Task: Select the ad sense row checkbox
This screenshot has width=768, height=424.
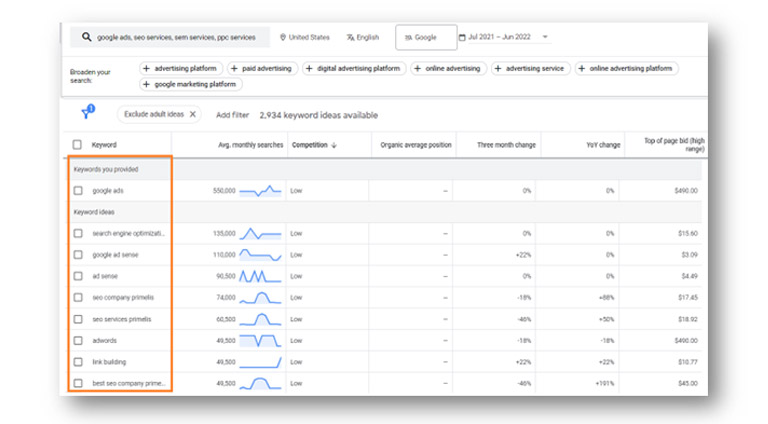Action: pos(78,276)
